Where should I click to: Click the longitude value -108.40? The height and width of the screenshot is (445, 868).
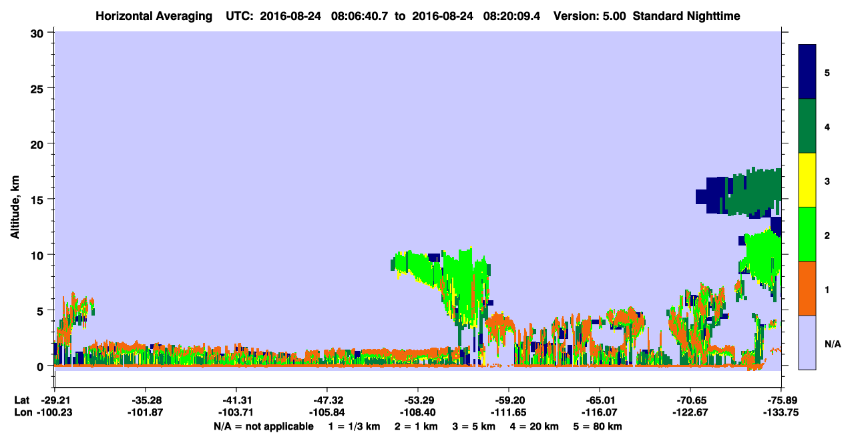tap(417, 412)
